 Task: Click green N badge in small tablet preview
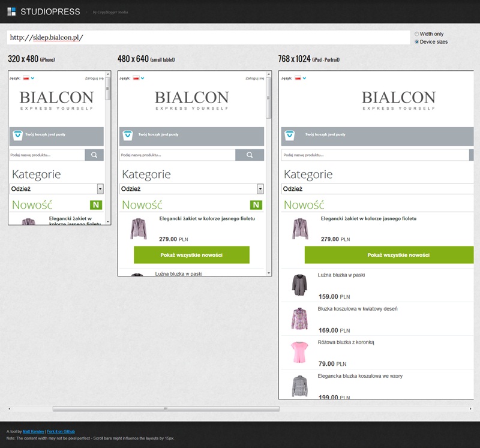pos(256,205)
